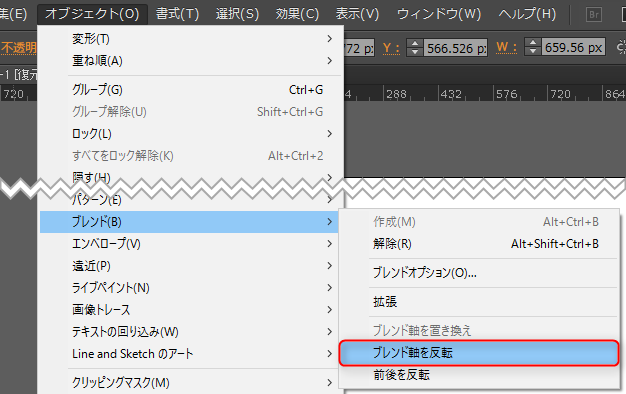Open the ヘルプ(H) menu
This screenshot has height=394, width=626.
527,14
